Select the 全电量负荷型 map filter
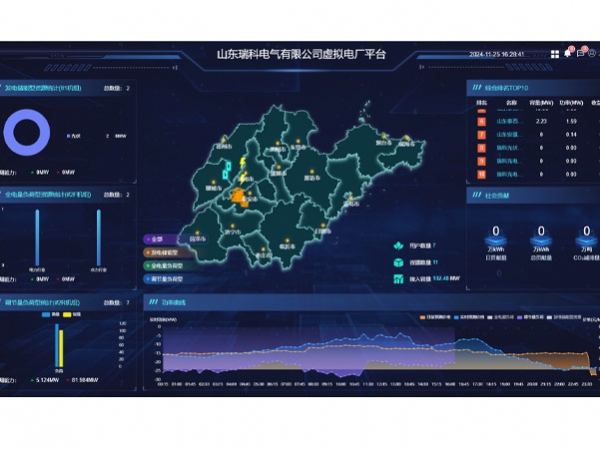This screenshot has height=449, width=600. [166, 267]
